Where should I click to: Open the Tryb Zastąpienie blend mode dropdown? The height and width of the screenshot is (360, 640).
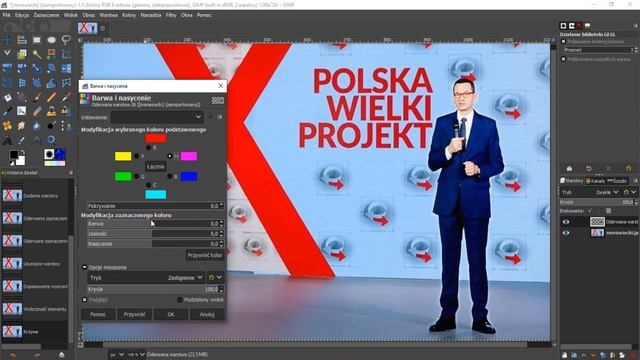146,278
